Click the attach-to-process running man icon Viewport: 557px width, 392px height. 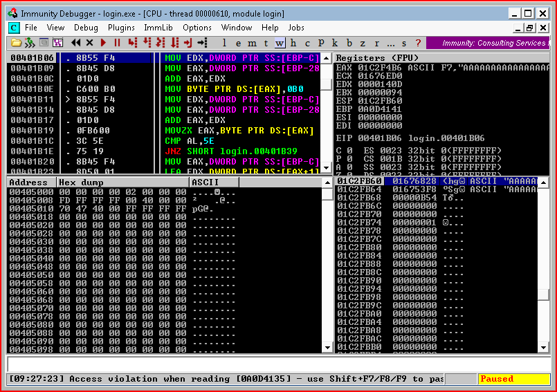click(30, 43)
